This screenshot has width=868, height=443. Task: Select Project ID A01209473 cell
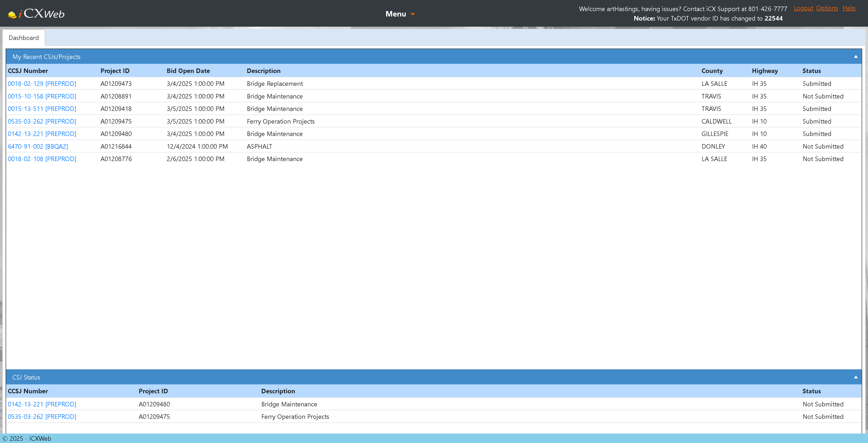click(116, 84)
